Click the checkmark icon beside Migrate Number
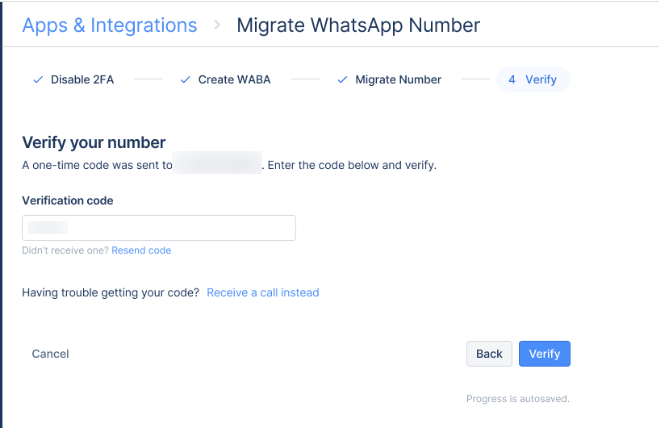This screenshot has height=428, width=659. pos(343,79)
